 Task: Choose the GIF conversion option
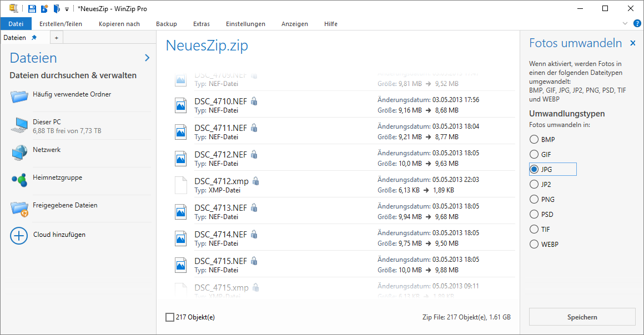point(534,154)
